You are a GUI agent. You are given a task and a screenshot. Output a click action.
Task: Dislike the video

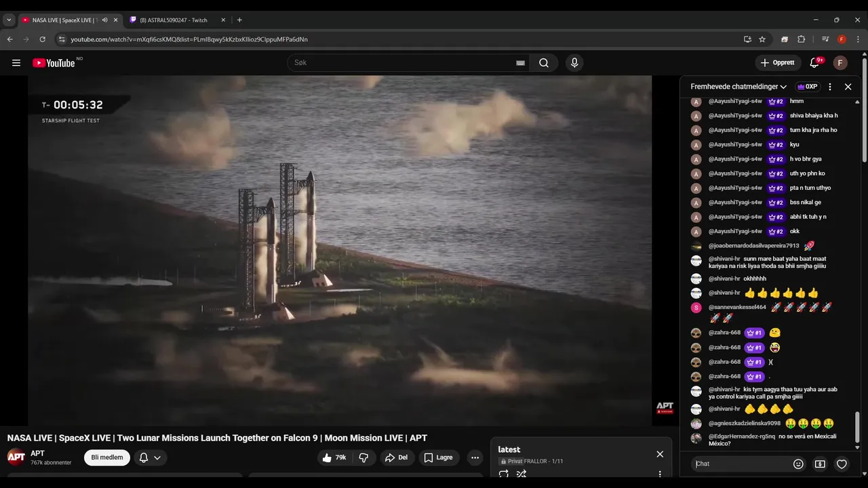click(x=363, y=457)
